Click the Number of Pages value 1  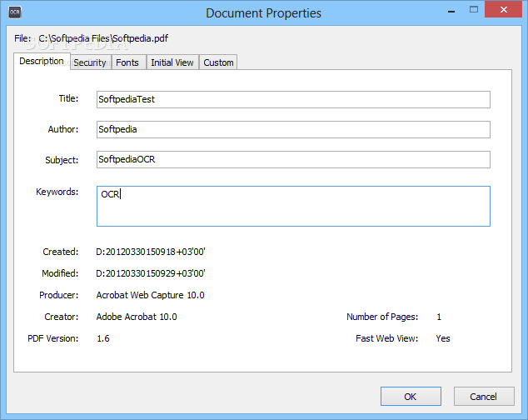tap(439, 317)
